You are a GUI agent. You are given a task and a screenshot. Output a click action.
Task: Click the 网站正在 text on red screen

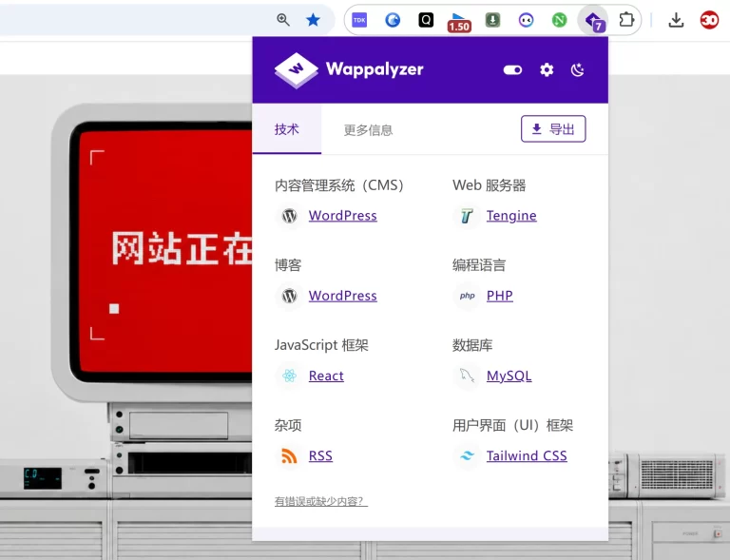[x=182, y=248]
